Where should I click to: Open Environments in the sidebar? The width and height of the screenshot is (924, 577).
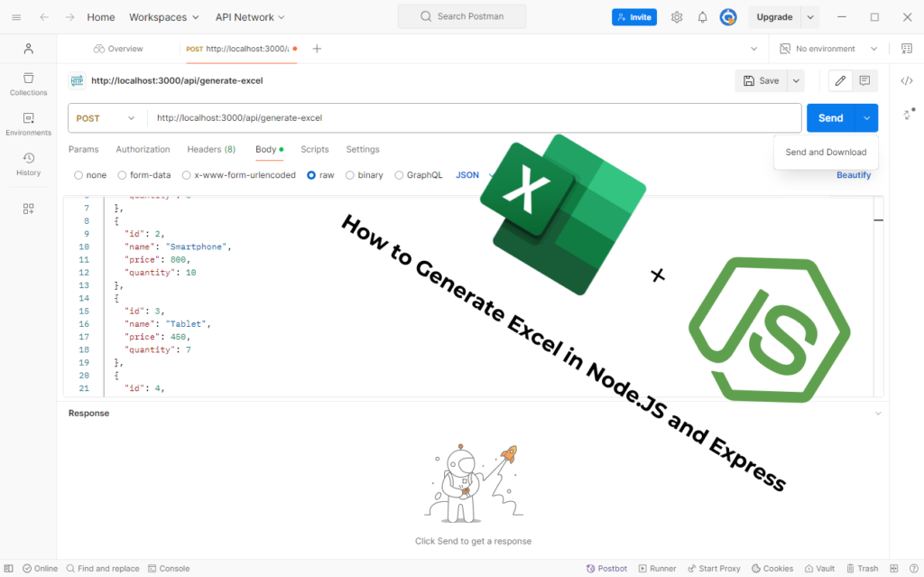click(x=28, y=125)
